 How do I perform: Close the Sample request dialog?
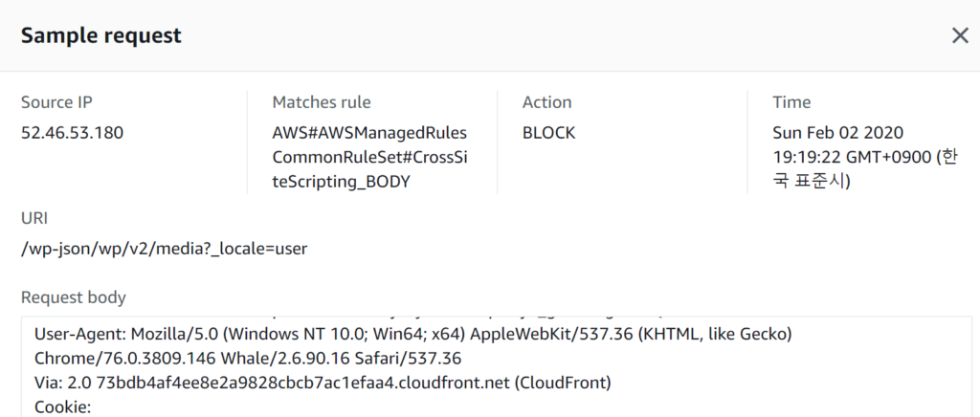coord(959,35)
